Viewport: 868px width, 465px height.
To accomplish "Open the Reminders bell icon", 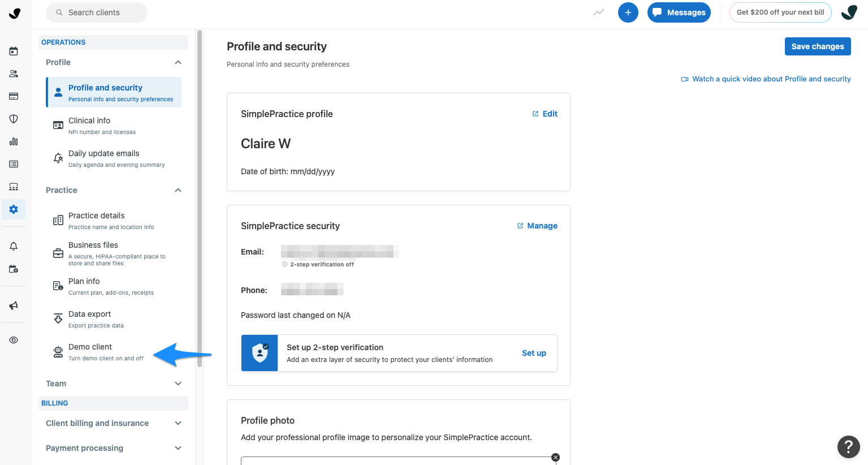I will [x=14, y=246].
